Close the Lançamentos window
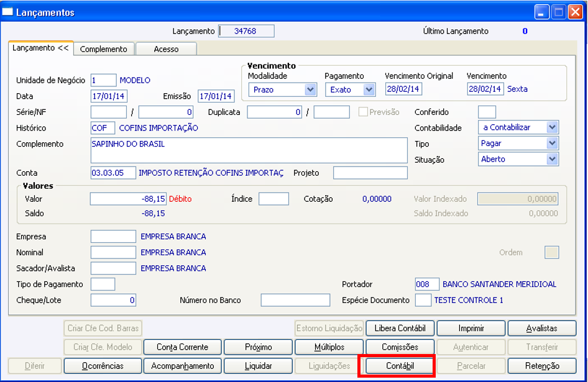The image size is (588, 382). 575,12
